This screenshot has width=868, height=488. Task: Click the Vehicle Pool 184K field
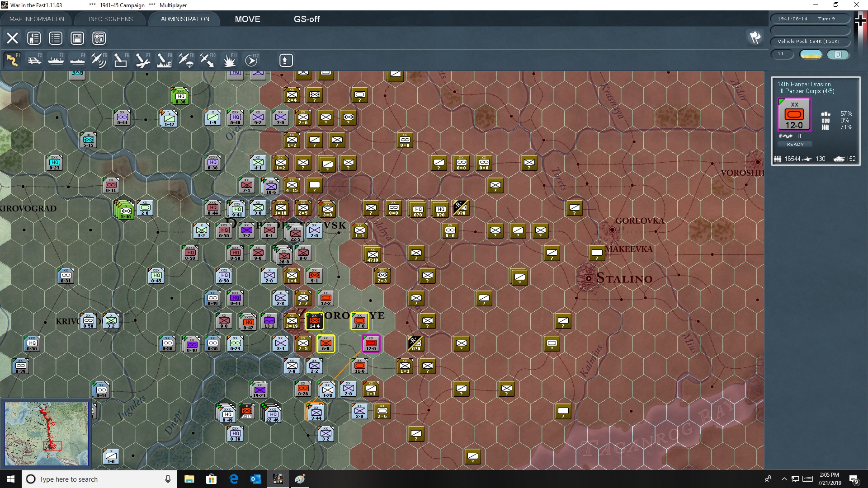coord(810,41)
